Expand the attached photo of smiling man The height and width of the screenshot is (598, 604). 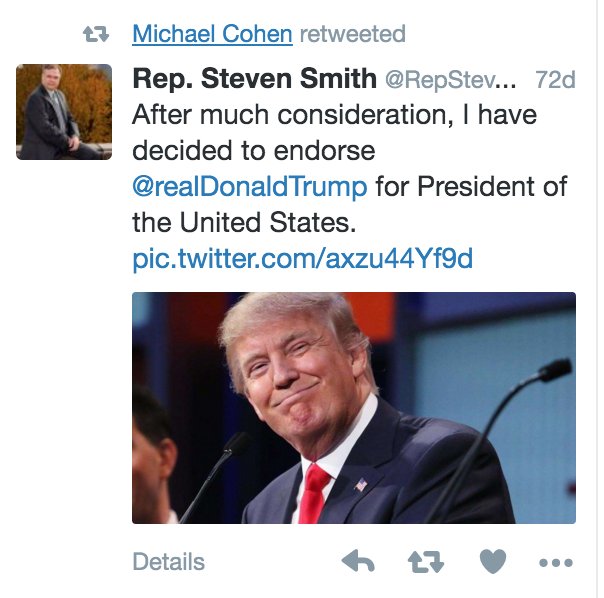354,408
